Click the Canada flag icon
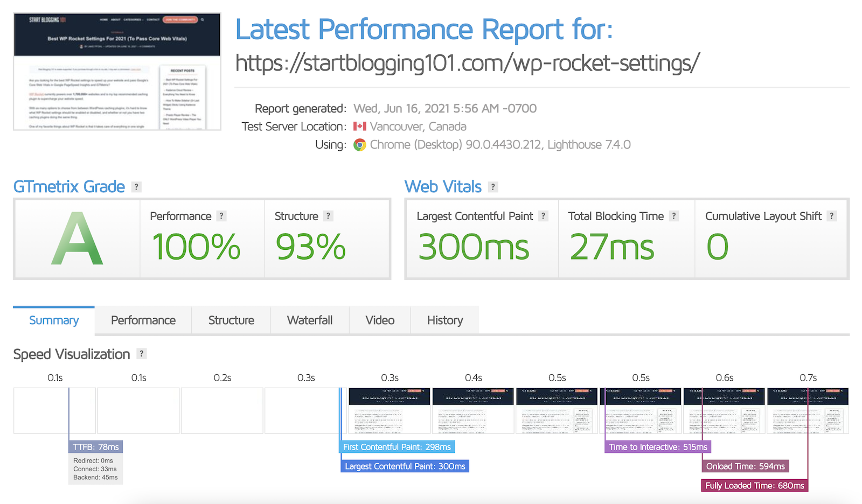The image size is (862, 504). (360, 127)
